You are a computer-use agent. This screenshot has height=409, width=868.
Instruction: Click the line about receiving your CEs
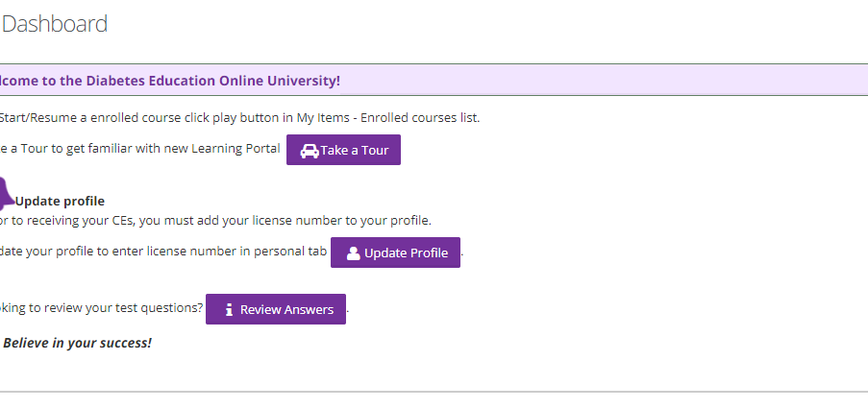click(x=216, y=221)
